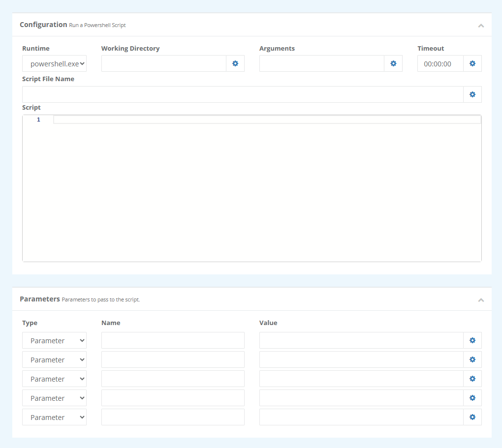Open the second Parameter type dropdown
This screenshot has width=502, height=448.
point(54,359)
